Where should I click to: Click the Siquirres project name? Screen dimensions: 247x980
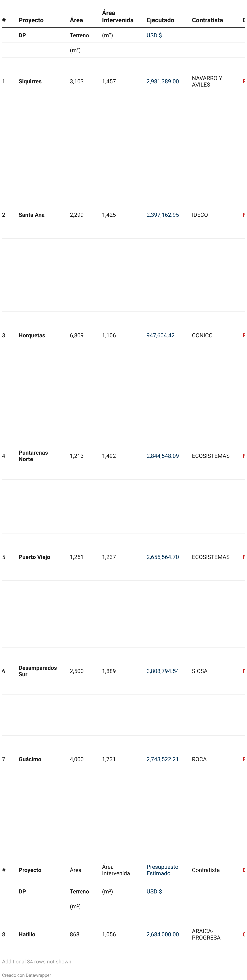pyautogui.click(x=30, y=81)
